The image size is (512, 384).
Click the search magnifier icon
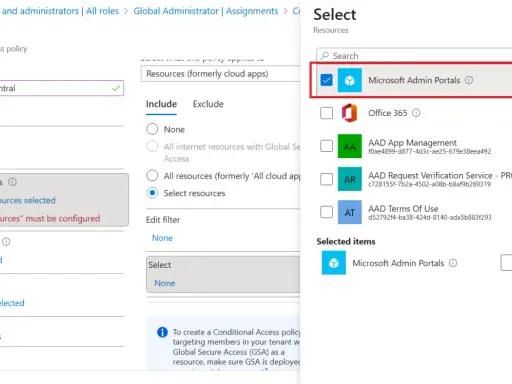coord(325,56)
